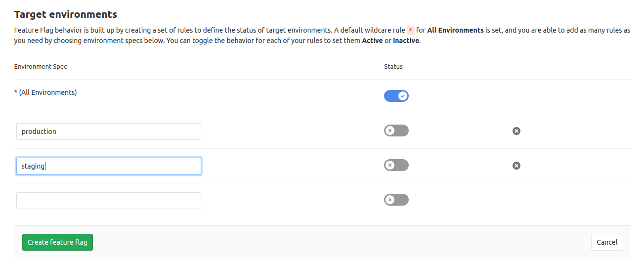This screenshot has height=263, width=644.
Task: Click the check icon inside the blue toggle
Action: tap(403, 96)
